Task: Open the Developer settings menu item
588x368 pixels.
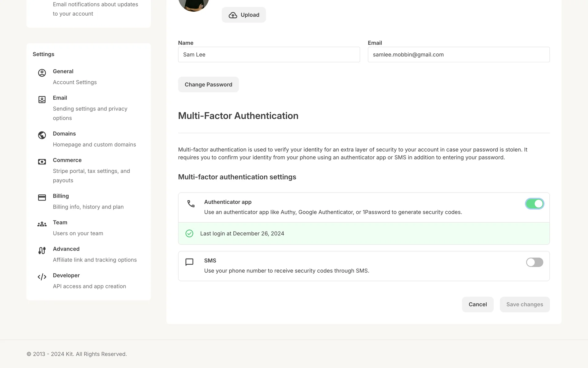Action: click(66, 275)
